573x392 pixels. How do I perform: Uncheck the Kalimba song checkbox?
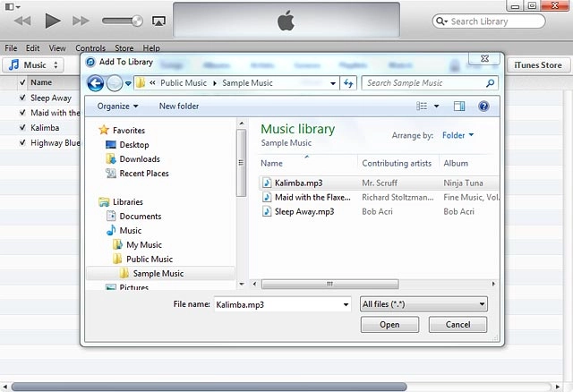[x=22, y=127]
